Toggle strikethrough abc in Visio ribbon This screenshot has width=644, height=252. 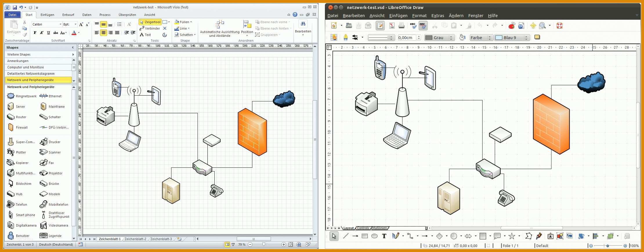(x=56, y=33)
